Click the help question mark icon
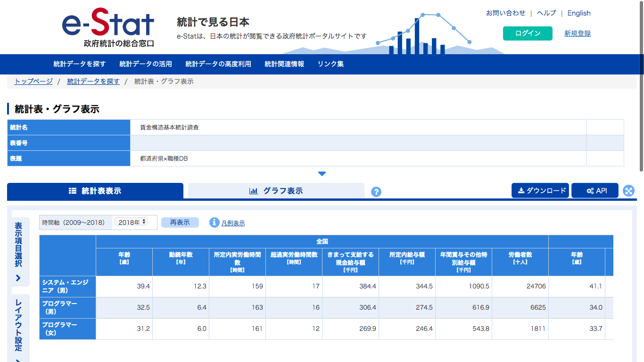 (x=376, y=192)
